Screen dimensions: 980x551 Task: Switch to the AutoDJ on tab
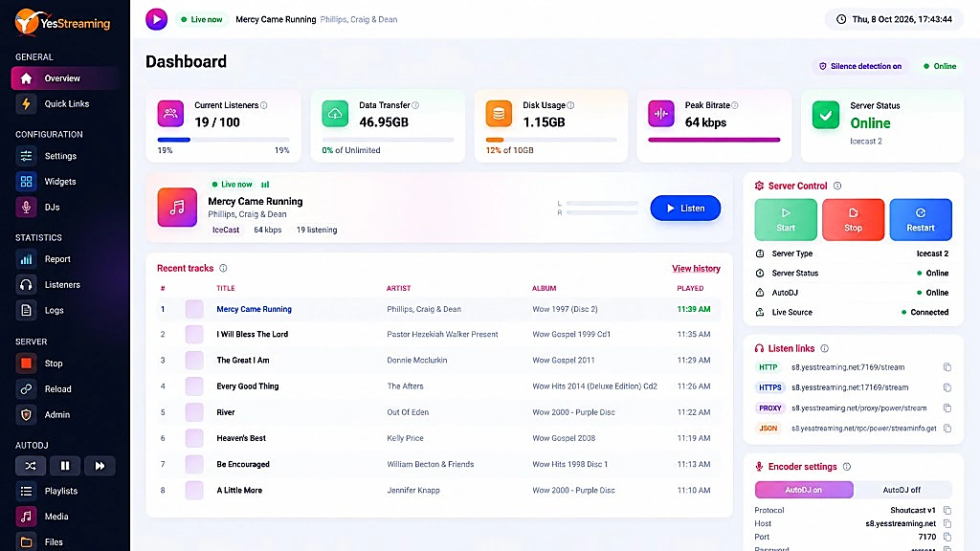pyautogui.click(x=804, y=490)
